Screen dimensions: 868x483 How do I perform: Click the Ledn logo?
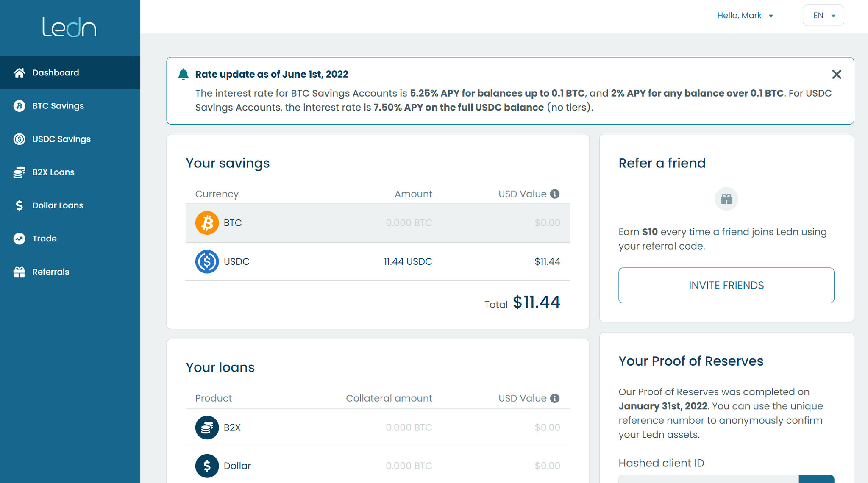coord(70,27)
